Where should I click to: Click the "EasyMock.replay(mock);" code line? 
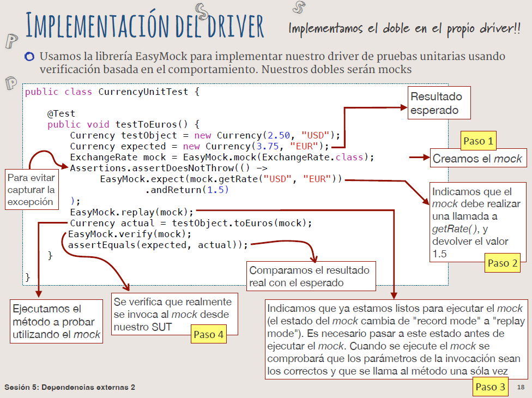pyautogui.click(x=131, y=212)
